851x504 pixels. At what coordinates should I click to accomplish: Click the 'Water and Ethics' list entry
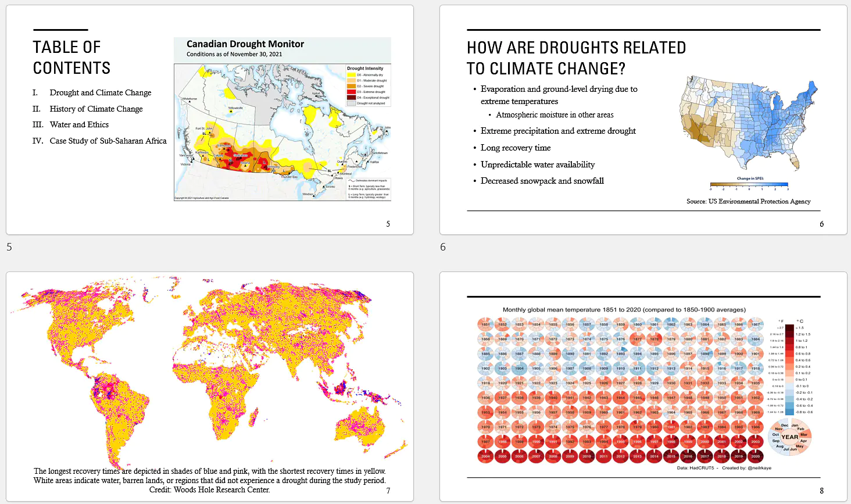(x=79, y=124)
